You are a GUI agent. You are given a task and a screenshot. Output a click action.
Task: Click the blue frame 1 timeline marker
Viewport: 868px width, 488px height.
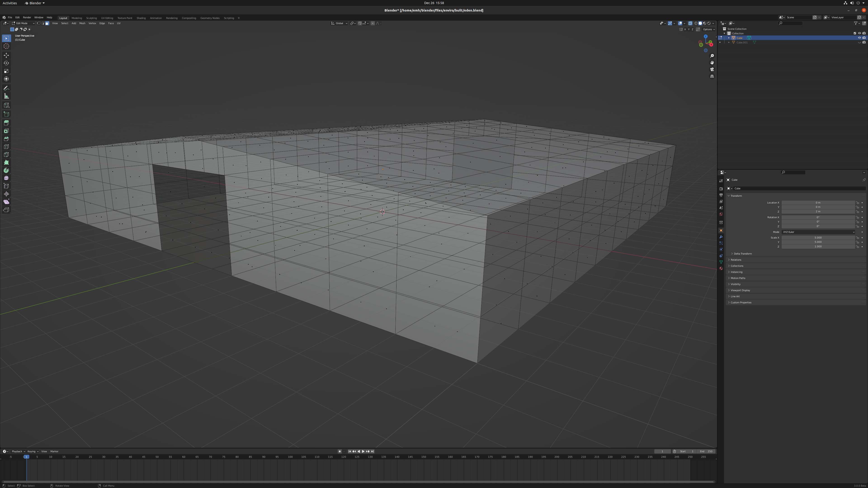pos(26,457)
